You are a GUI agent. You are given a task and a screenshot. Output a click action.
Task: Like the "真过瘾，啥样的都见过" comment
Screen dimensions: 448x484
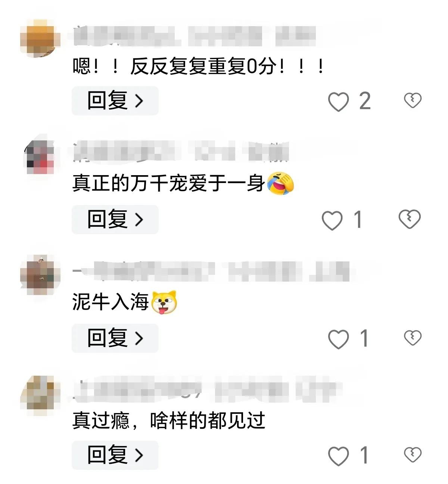(338, 456)
